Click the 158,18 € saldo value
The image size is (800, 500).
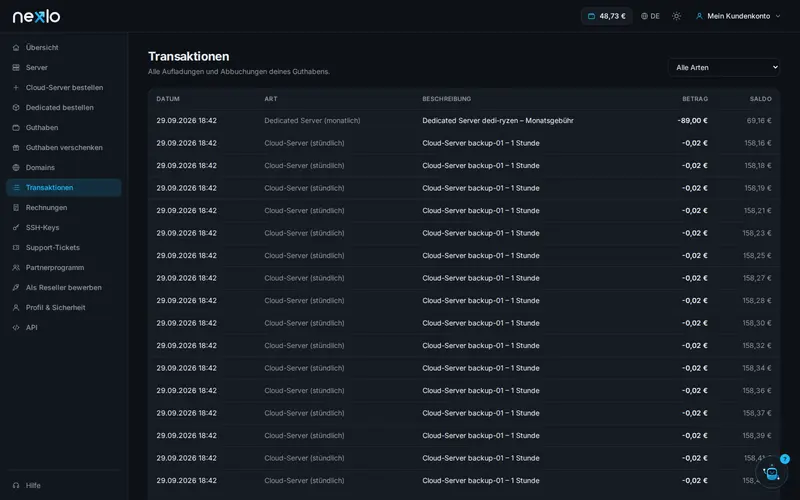tap(758, 166)
